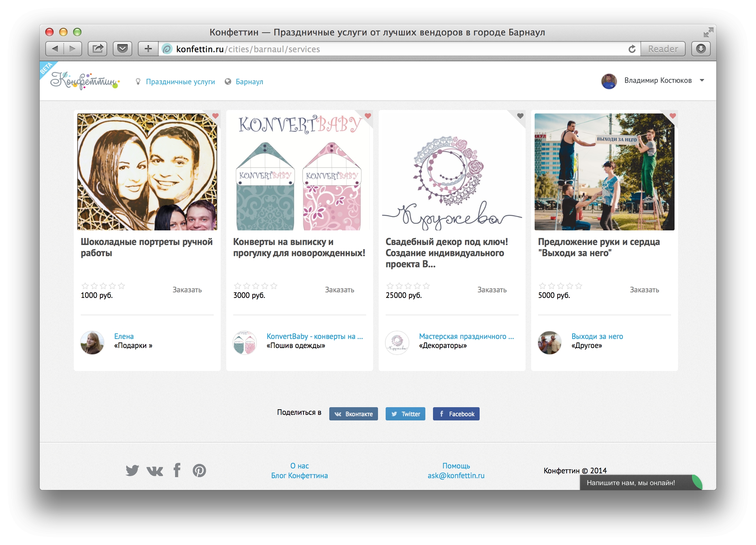
Task: Click Мастерская праздничного vendor avatar
Action: (x=397, y=343)
